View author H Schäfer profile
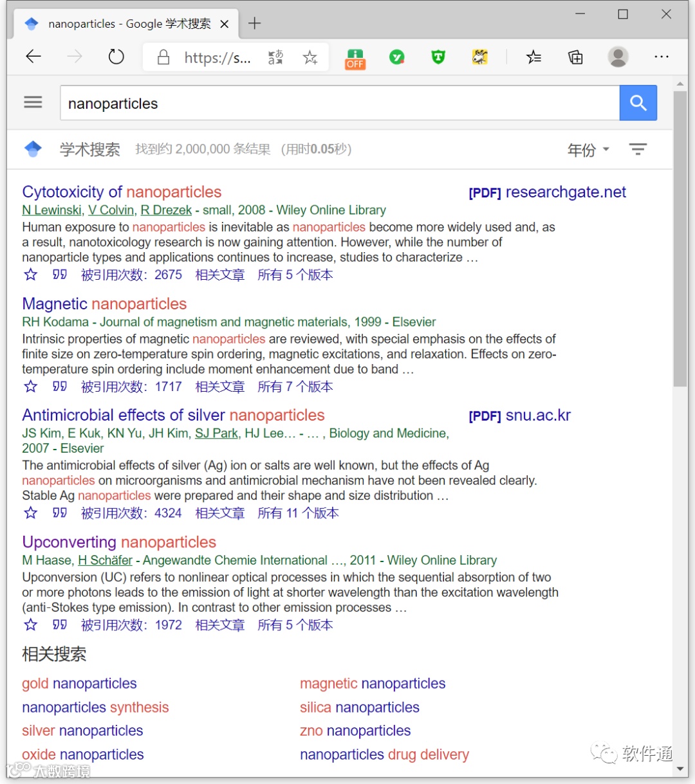This screenshot has height=784, width=695. 105,560
